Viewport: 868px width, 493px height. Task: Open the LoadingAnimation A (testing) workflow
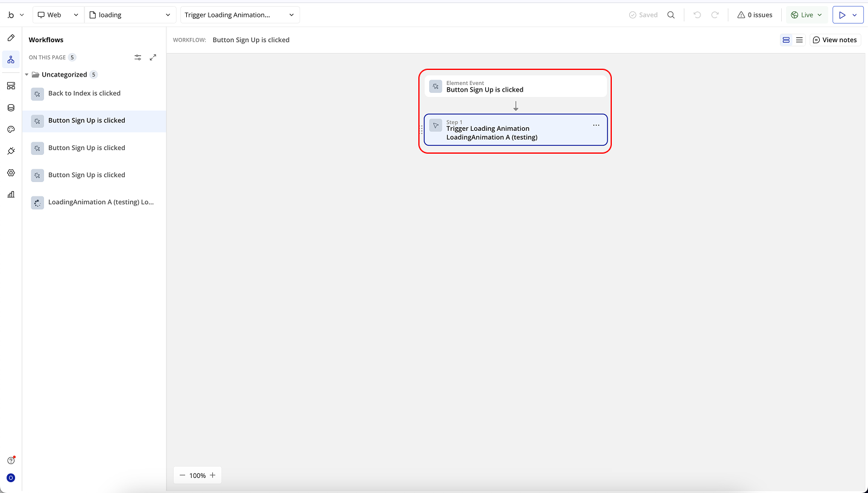click(94, 203)
